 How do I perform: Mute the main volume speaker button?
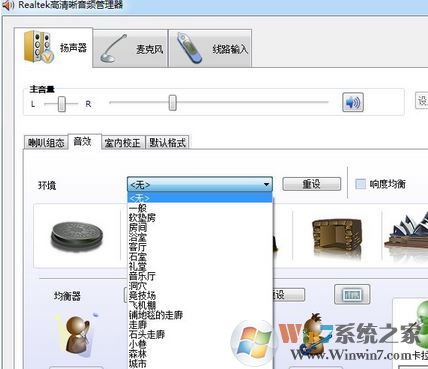(x=353, y=102)
